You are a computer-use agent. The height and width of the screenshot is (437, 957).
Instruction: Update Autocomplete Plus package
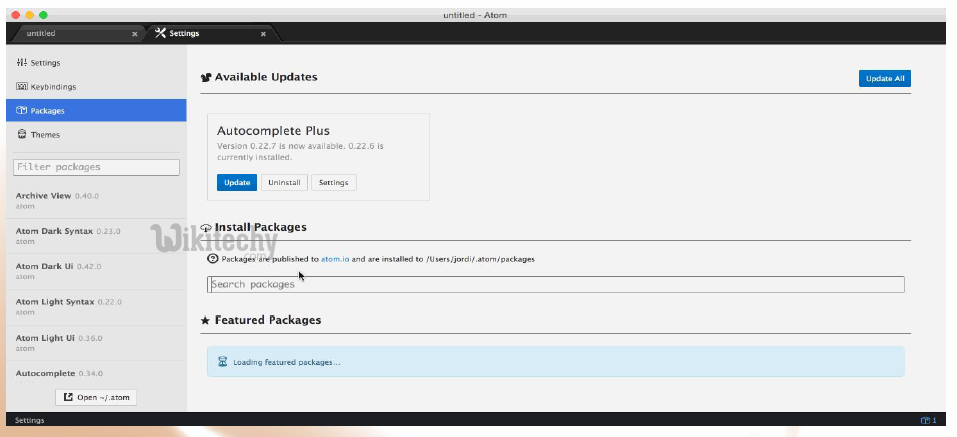(x=237, y=182)
